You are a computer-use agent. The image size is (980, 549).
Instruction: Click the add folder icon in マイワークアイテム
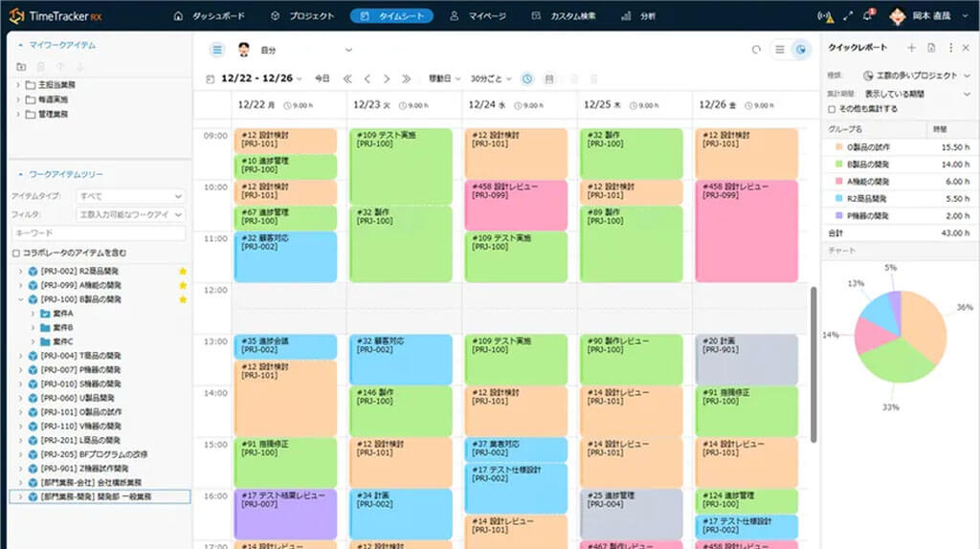[x=21, y=67]
